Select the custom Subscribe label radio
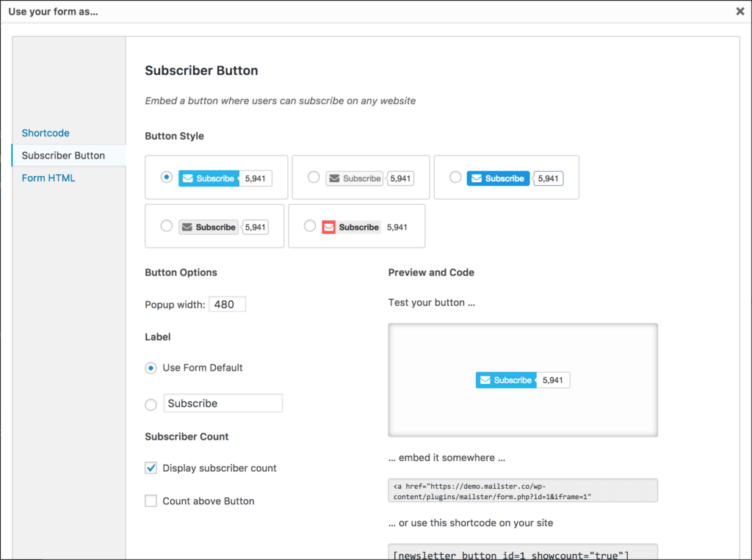 151,404
